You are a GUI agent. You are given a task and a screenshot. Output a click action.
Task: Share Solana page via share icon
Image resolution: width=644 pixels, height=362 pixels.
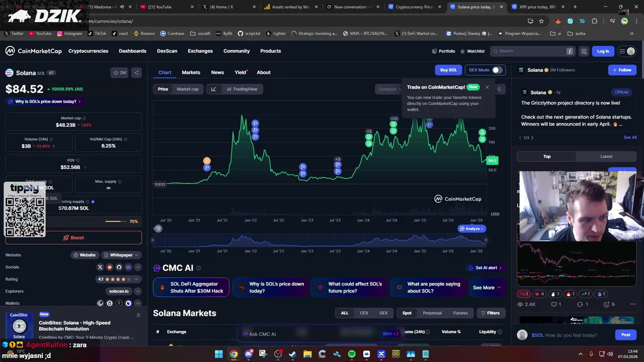(136, 72)
